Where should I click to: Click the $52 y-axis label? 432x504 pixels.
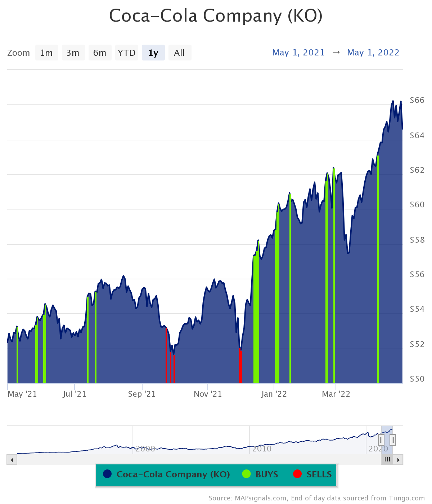pos(417,344)
